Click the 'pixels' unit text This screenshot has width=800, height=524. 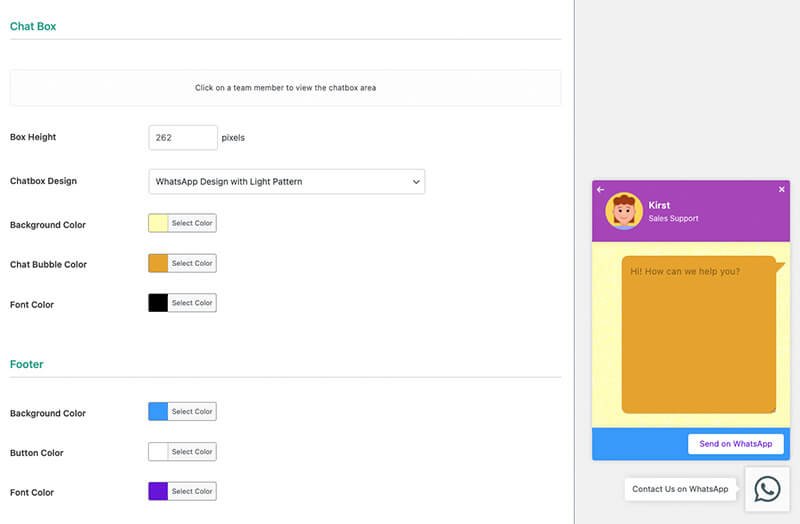(x=233, y=138)
